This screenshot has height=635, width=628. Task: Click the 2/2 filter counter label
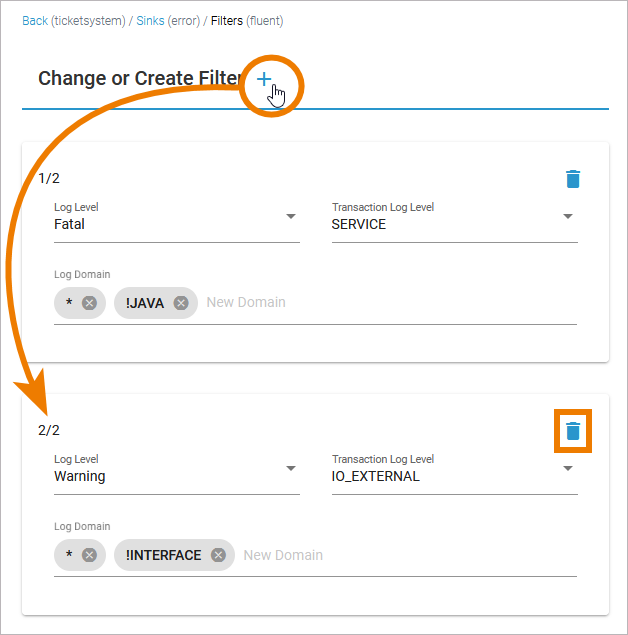pos(49,431)
